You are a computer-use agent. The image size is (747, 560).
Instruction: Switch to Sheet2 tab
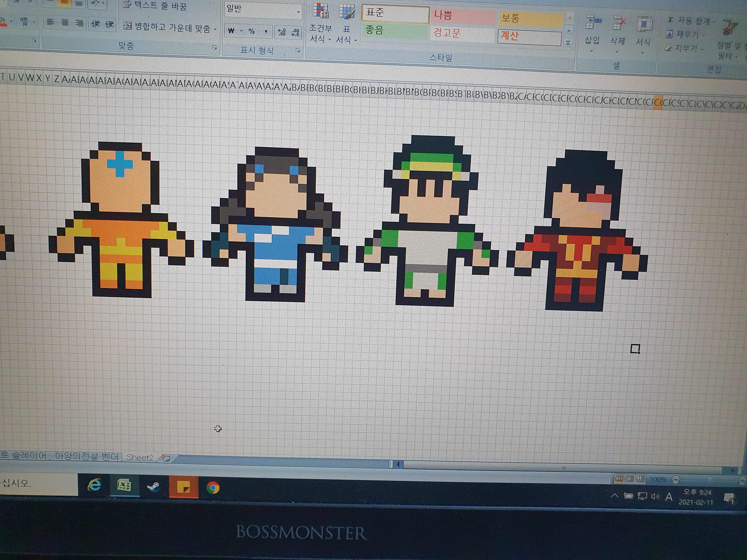(x=140, y=457)
